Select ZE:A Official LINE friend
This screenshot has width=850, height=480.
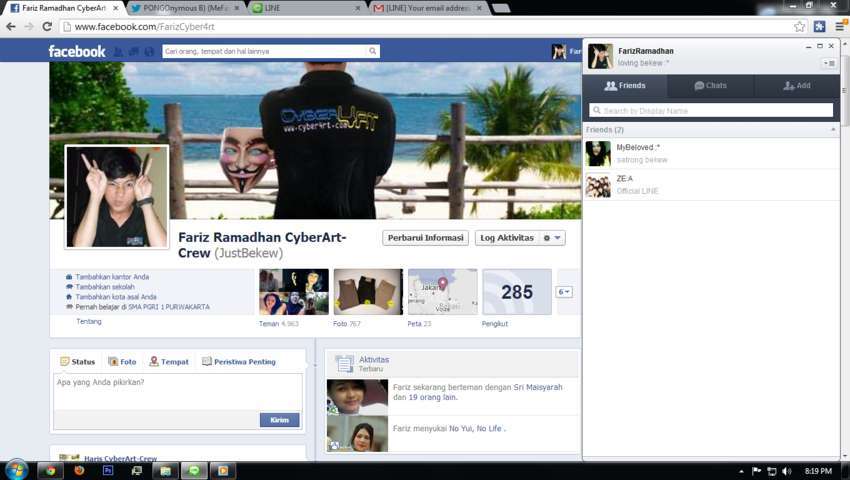(711, 185)
